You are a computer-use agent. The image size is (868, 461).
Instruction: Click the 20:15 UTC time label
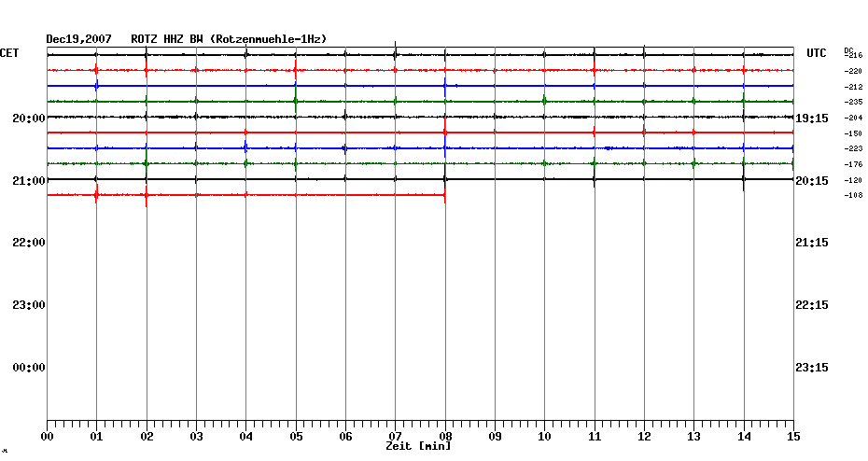click(812, 181)
